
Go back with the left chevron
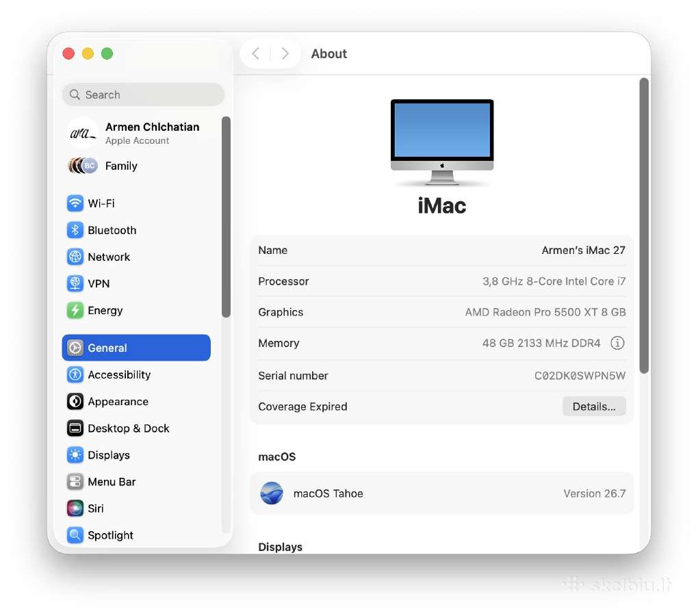(255, 53)
